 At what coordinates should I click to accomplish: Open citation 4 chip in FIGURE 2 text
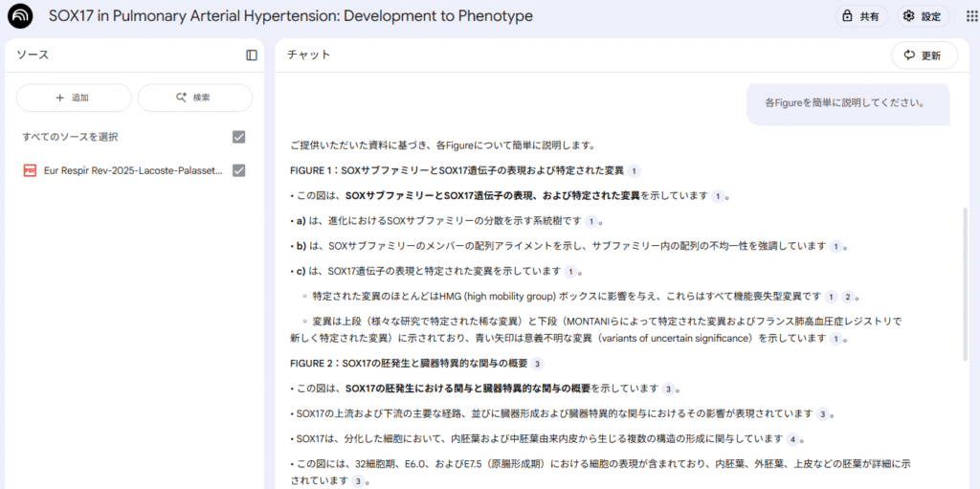791,439
